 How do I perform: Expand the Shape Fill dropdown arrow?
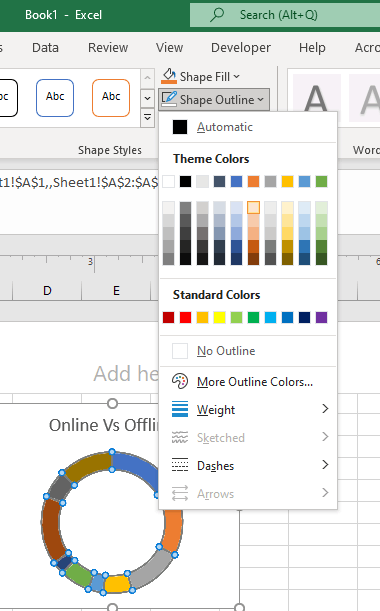237,77
